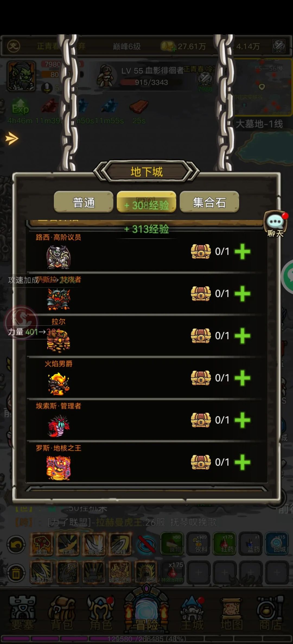Switch to the 集合石 tab

[x=209, y=202]
